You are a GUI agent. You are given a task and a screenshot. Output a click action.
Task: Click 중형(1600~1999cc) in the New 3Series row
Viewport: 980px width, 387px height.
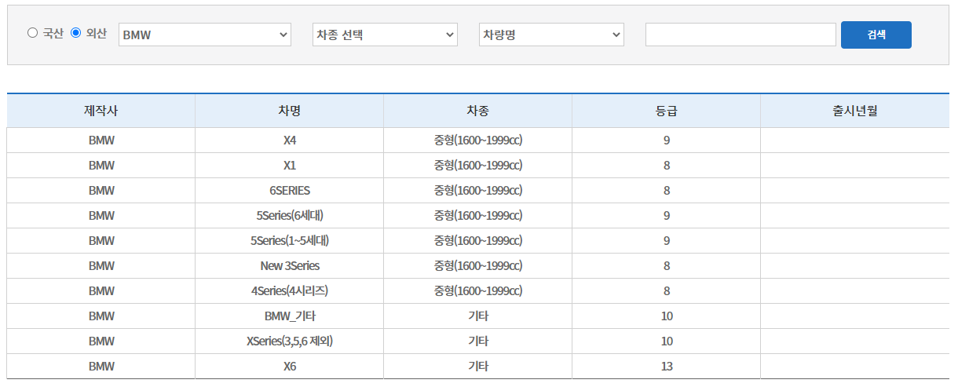coord(478,266)
